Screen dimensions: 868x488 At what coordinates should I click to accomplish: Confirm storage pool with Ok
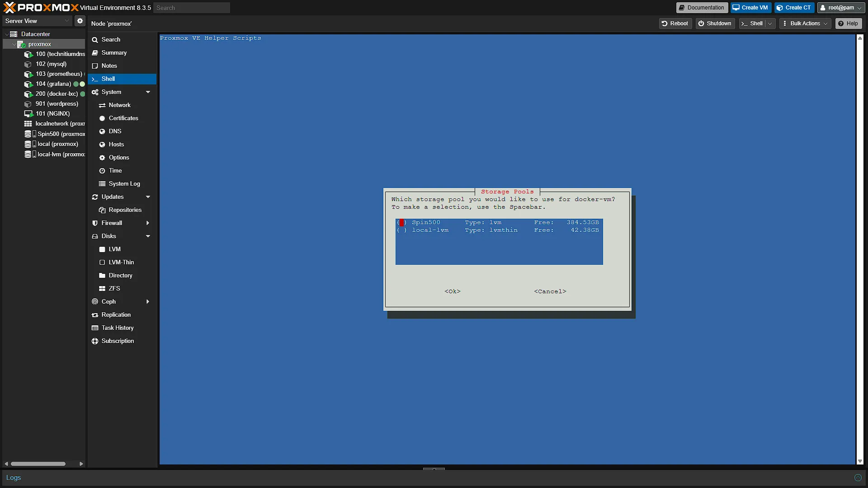[x=453, y=291]
